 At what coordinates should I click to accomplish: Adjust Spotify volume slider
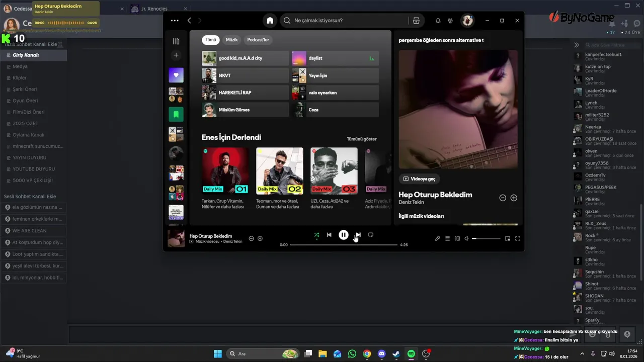[486, 239]
